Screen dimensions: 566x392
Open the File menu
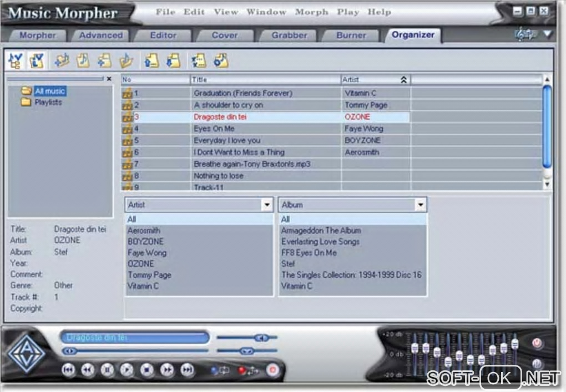tap(165, 12)
